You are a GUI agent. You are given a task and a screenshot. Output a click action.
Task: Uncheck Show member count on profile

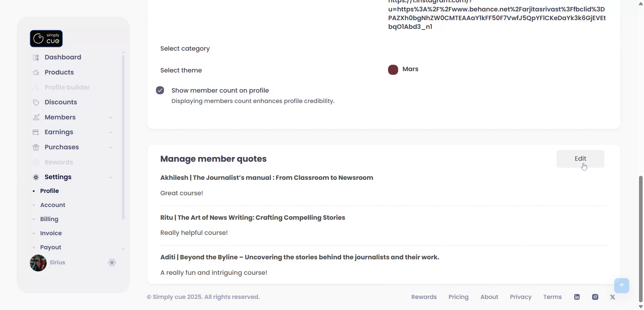pyautogui.click(x=160, y=90)
